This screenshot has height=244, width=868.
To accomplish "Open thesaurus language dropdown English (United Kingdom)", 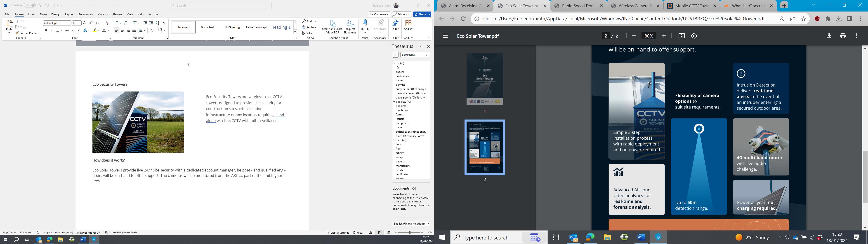I will click(x=411, y=223).
